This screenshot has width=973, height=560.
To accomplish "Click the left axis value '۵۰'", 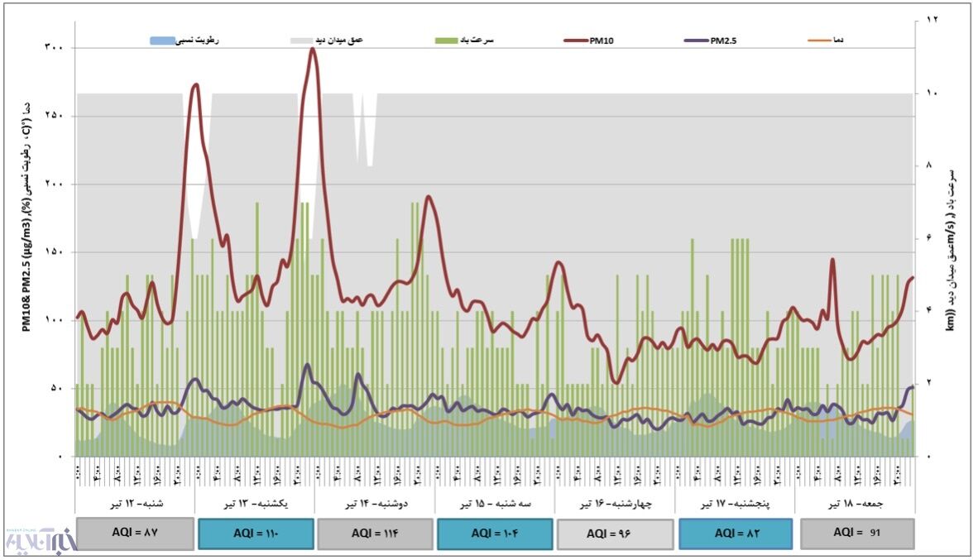I will tap(55, 389).
